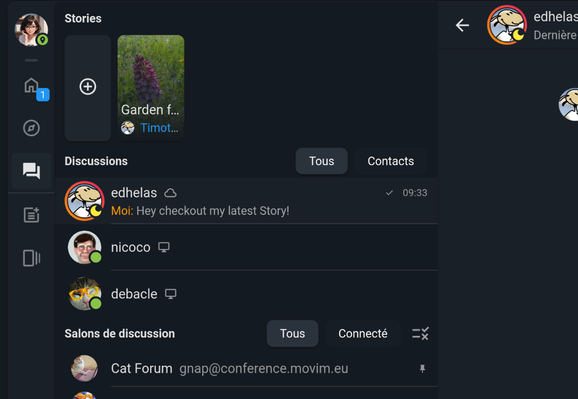Viewport: 578px width, 399px height.
Task: Open chat with debacle
Action: click(x=246, y=294)
